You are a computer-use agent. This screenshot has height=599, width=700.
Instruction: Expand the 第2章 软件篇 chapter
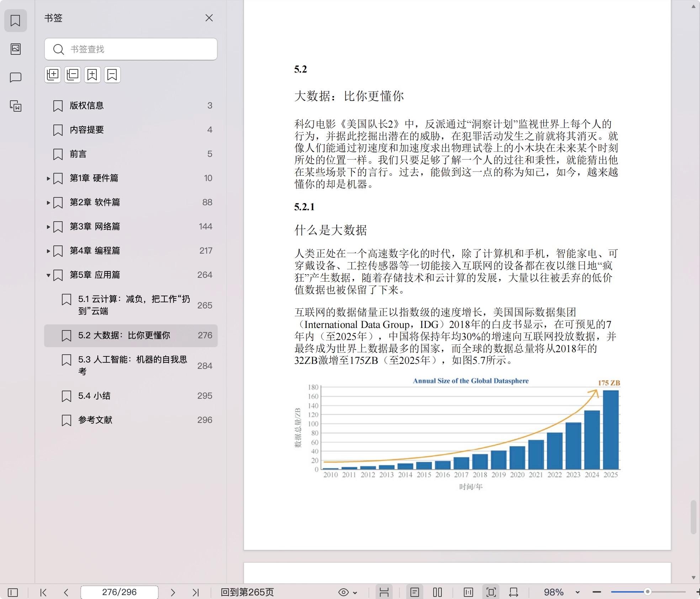click(48, 202)
